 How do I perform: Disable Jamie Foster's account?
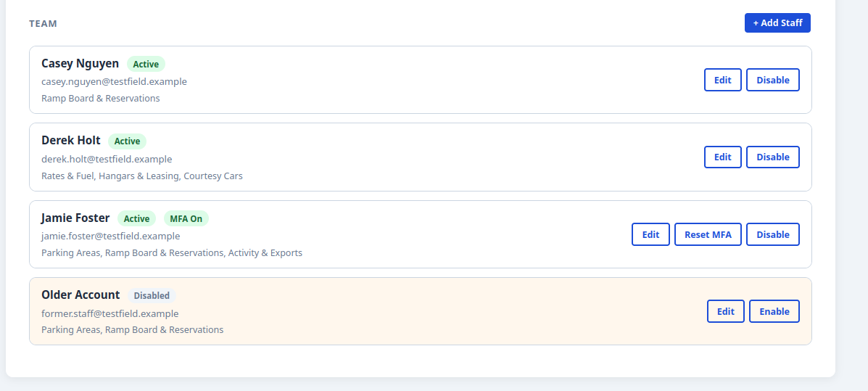(x=773, y=234)
